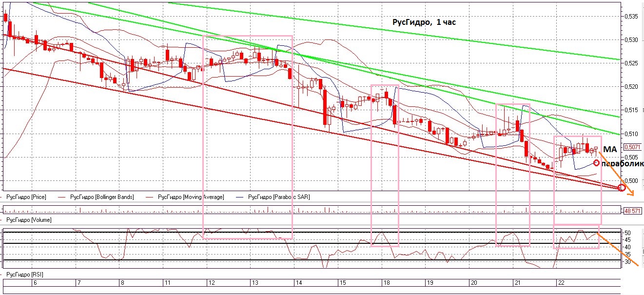This screenshot has height=295, width=644.
Task: Select date 7 on the time axis
Action: pos(78,283)
